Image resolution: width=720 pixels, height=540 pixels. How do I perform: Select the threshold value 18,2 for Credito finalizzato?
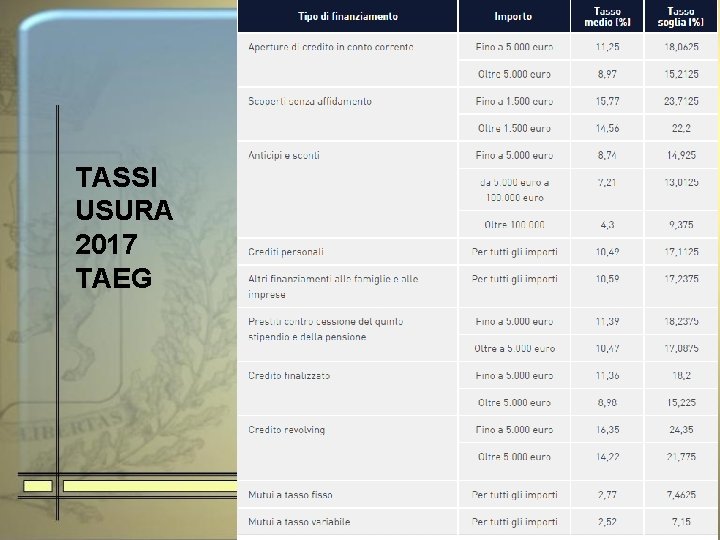tap(681, 376)
